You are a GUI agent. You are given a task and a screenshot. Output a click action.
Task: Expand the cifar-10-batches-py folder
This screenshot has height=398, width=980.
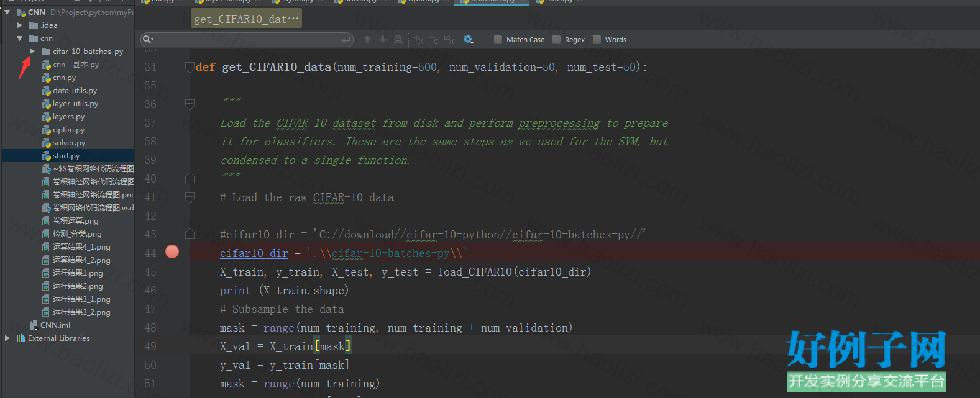tap(32, 52)
